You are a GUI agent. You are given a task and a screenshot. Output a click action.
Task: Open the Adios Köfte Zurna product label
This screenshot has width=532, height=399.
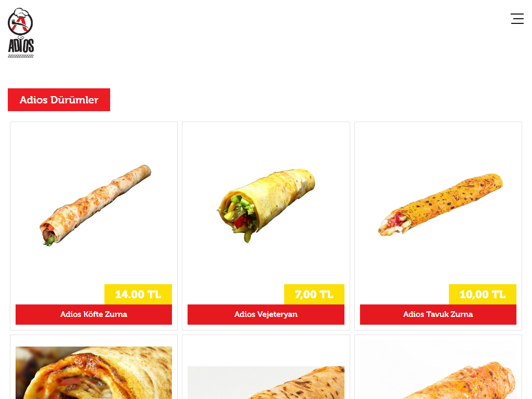point(94,314)
